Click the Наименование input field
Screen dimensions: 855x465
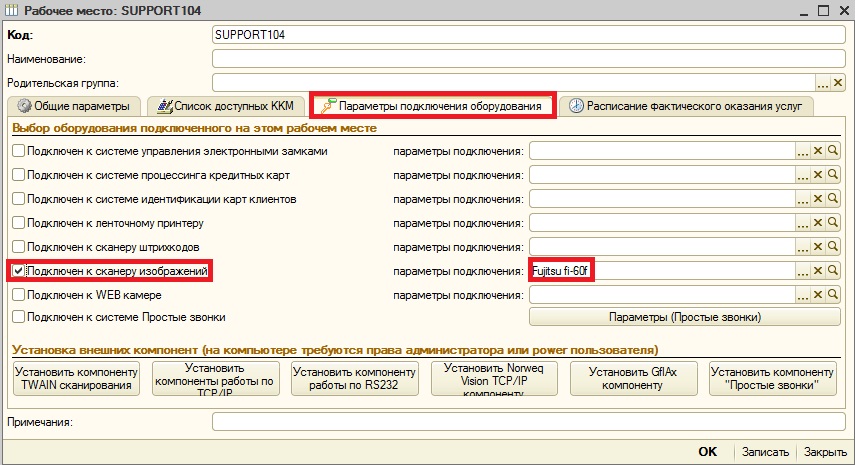tap(528, 59)
